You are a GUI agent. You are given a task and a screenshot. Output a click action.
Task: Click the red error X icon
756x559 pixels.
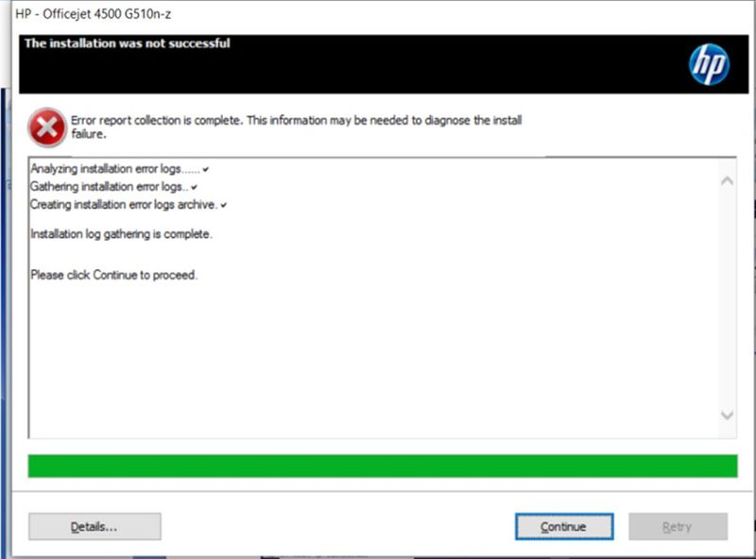coord(46,127)
